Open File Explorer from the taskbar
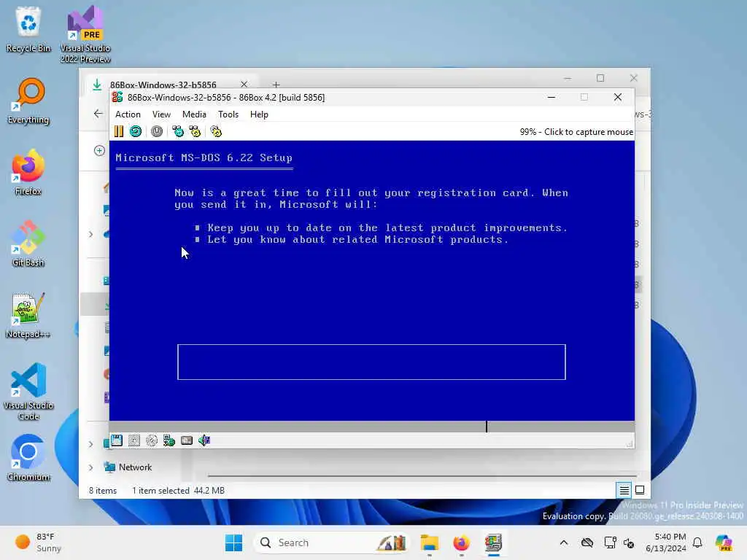Screen dimensions: 747x560 click(429, 542)
